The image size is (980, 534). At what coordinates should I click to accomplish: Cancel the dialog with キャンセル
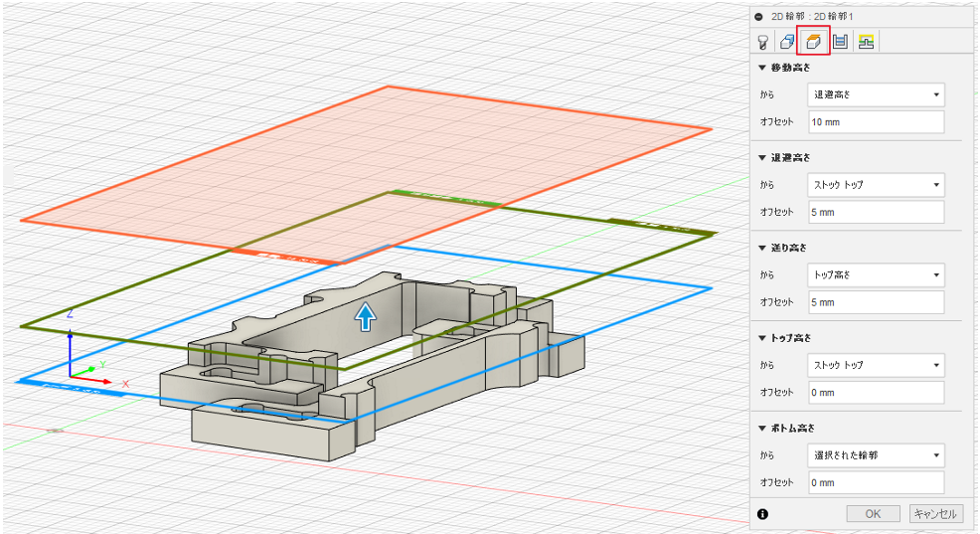(x=935, y=514)
